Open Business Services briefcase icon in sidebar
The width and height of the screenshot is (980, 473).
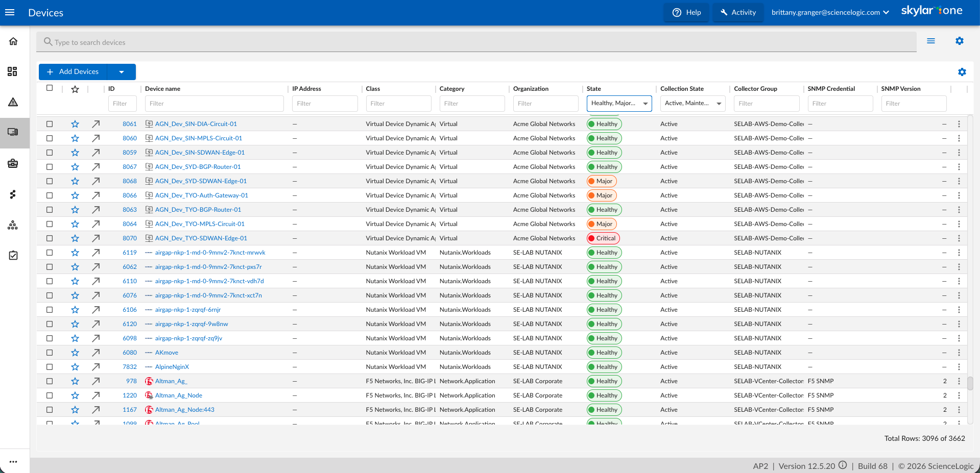(13, 163)
